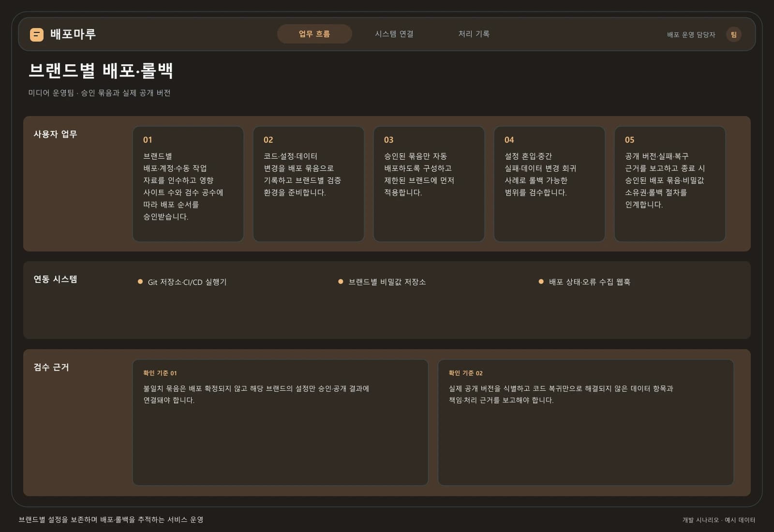This screenshot has width=774, height=532.
Task: Click the 미디어 운영팀 subtitle text
Action: click(x=99, y=93)
